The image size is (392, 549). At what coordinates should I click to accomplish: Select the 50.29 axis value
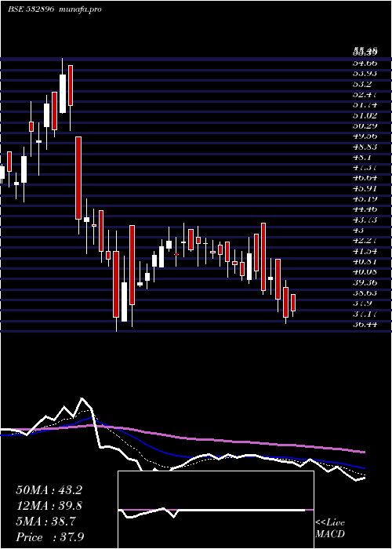point(365,125)
